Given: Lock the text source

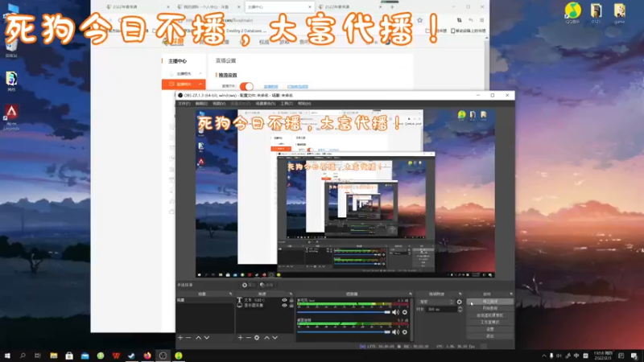Looking at the screenshot, I should pos(291,300).
